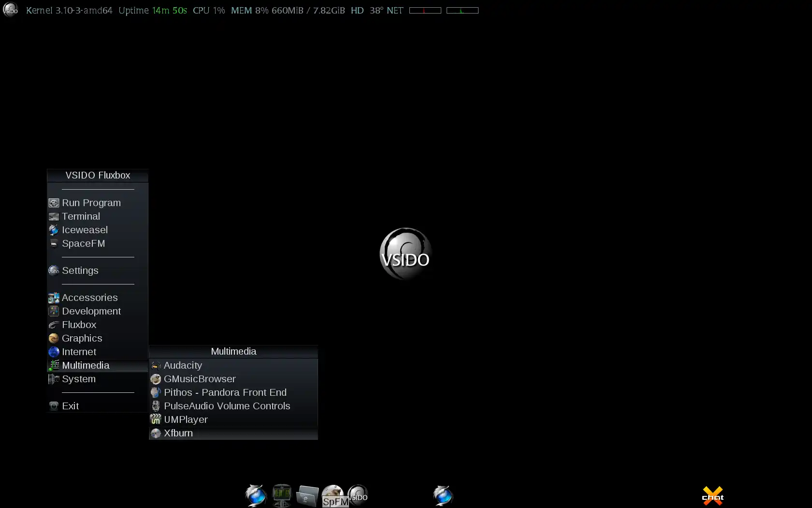Image resolution: width=812 pixels, height=508 pixels.
Task: Click the Iceweasel globe icon beside the dock monitor
Action: pos(256,495)
